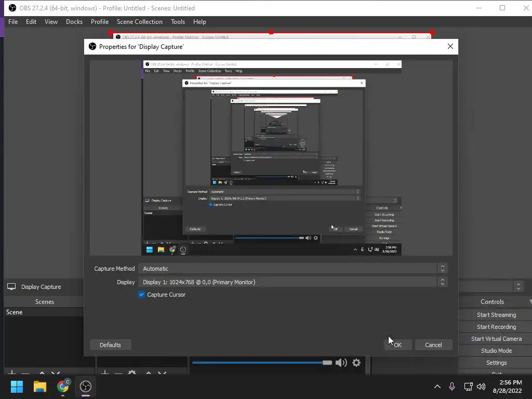Mute audio with the speaker icon
Viewport: 532px width, 399px height.
click(341, 363)
